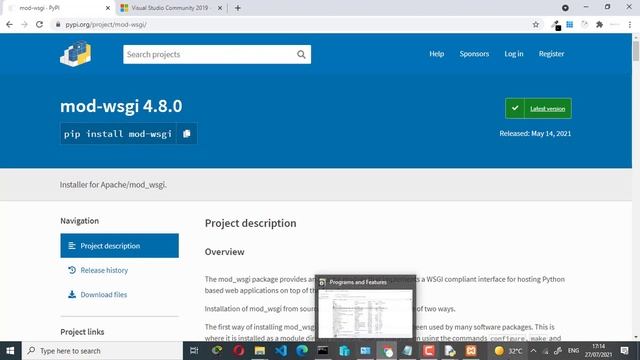640x360 pixels.
Task: Click the Programs and Features preview thumbnail
Action: [365, 313]
